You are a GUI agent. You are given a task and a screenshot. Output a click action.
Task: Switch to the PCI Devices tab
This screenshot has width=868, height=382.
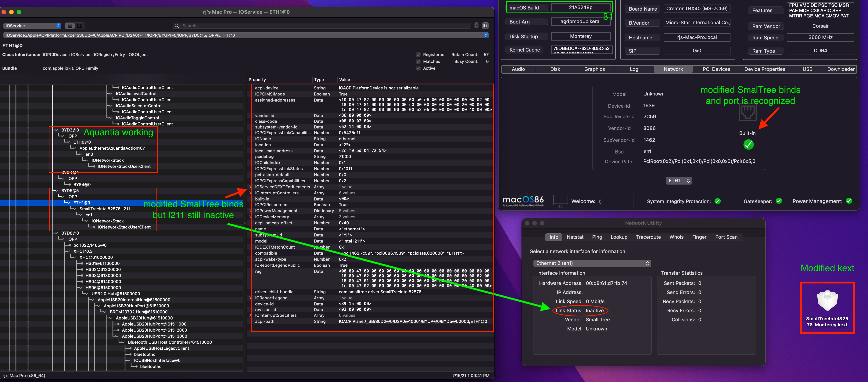coord(716,69)
